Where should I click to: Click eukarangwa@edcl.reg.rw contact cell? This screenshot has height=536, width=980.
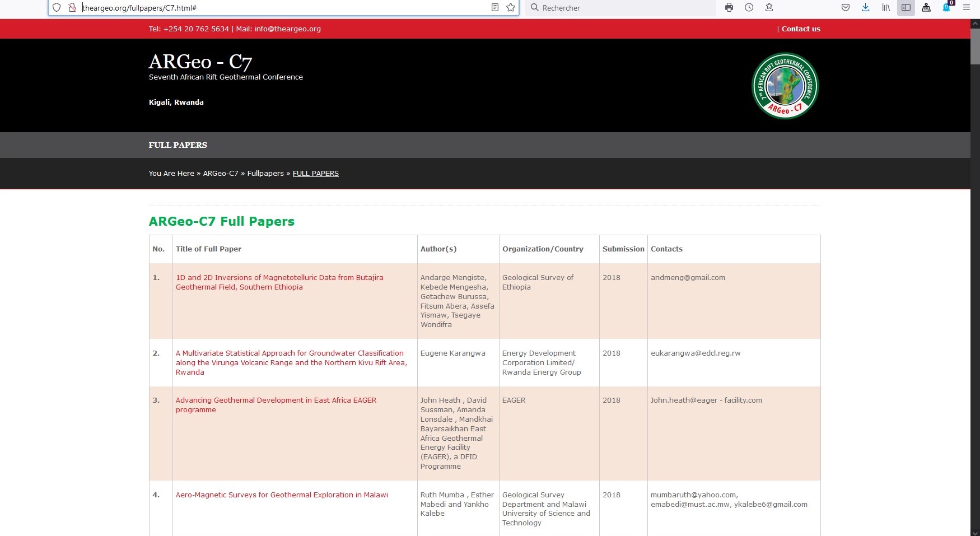[x=696, y=353]
